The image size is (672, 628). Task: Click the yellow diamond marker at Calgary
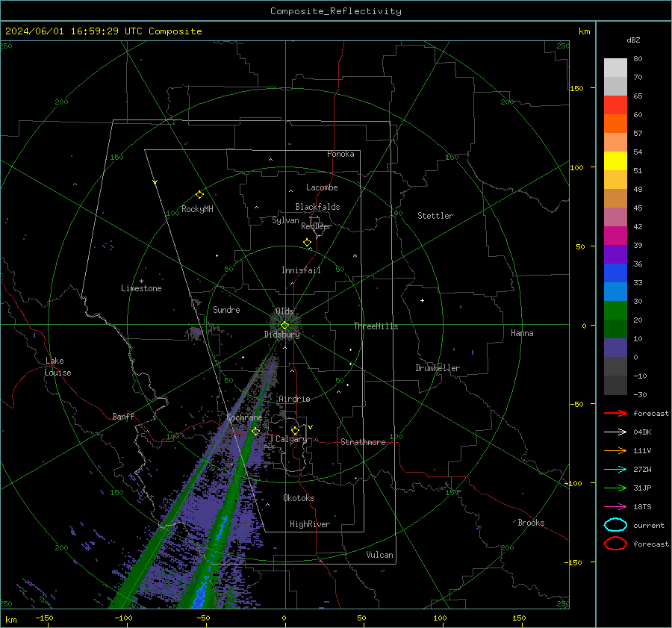pyautogui.click(x=295, y=430)
